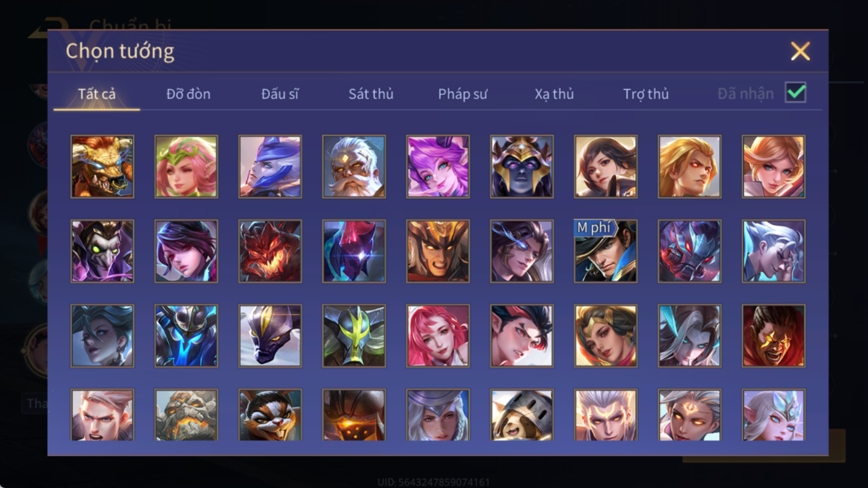Choose the red fire demon hero portrait

270,251
